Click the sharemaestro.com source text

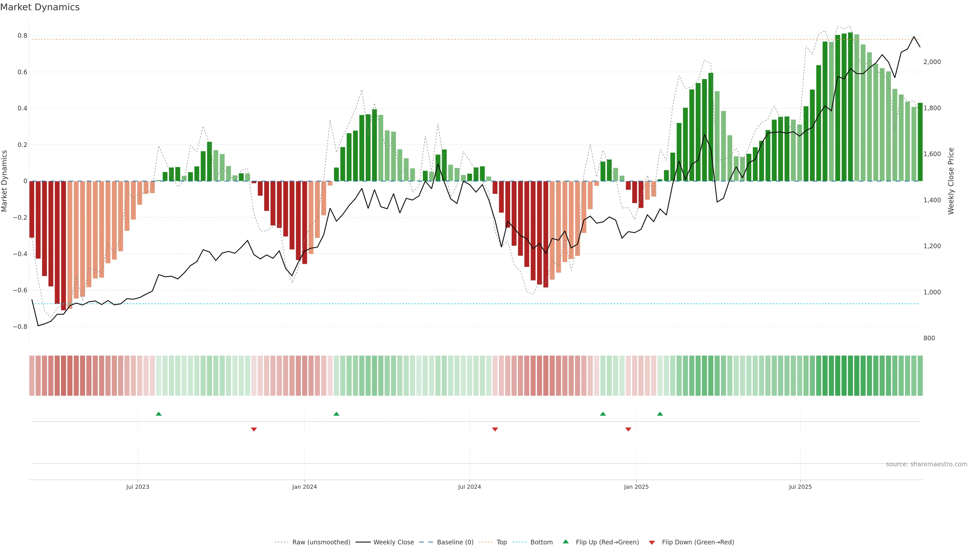pos(926,464)
